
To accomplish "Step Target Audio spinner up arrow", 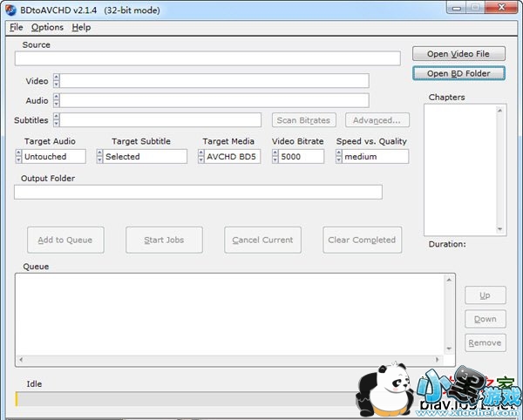I will click(18, 152).
